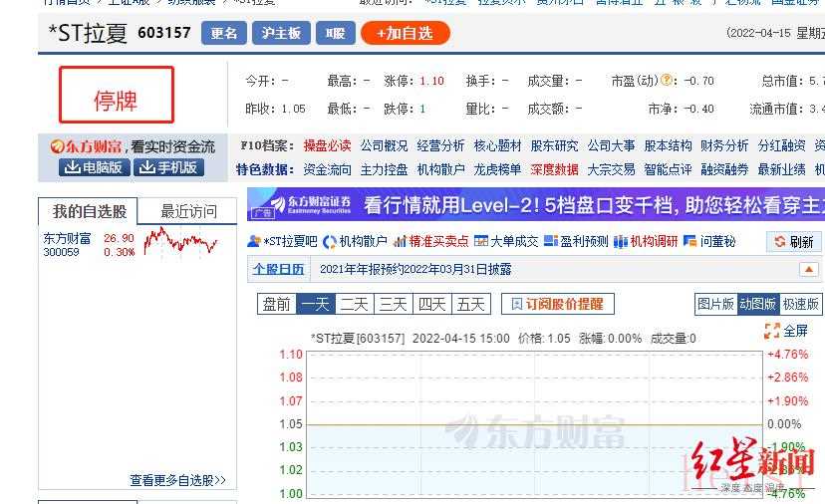Viewport: 825px width, 504px height.
Task: Open the 财务分析 link
Action: [724, 145]
